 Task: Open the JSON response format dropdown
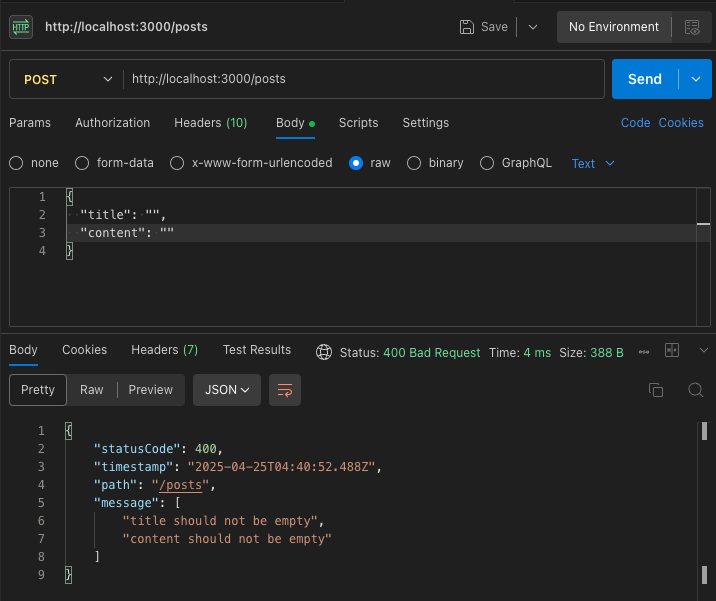coord(227,390)
